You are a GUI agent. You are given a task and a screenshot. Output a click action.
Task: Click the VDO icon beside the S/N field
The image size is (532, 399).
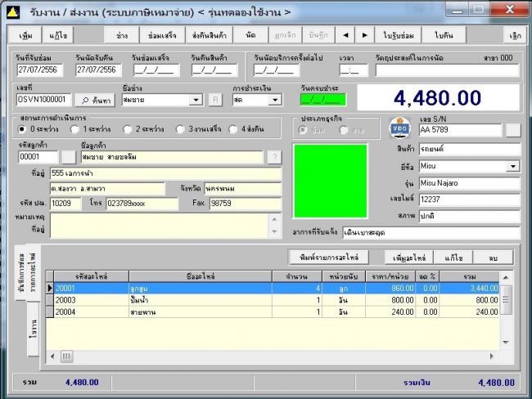pos(400,129)
